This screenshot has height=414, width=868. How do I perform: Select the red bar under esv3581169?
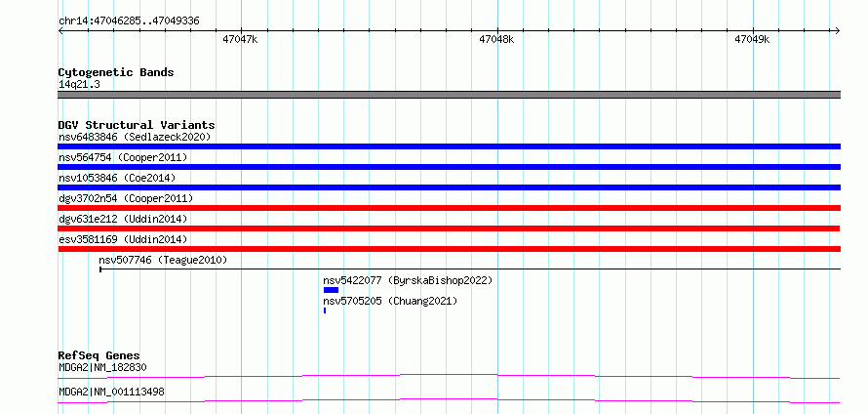[449, 249]
